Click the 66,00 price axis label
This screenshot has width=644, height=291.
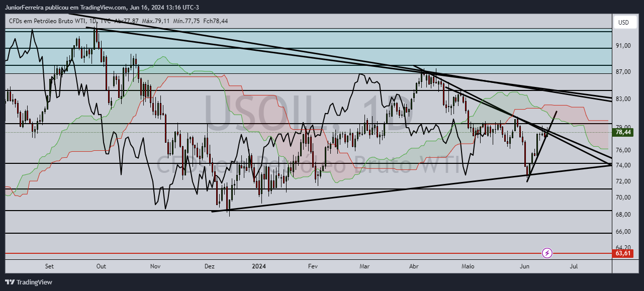623,232
